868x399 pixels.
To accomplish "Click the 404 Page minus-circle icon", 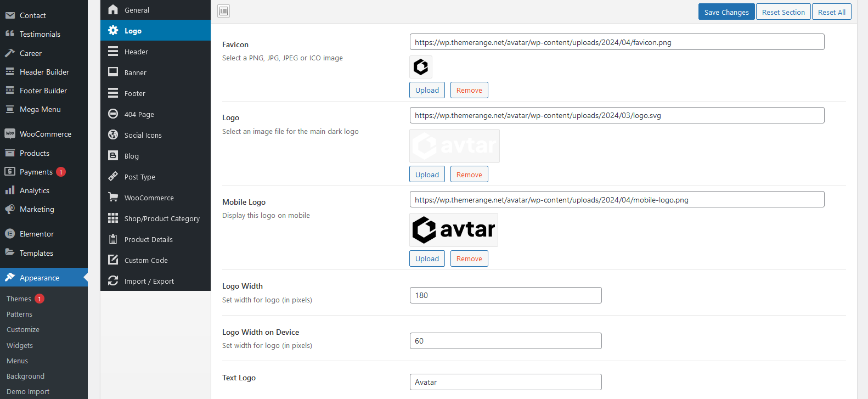I will pyautogui.click(x=113, y=114).
